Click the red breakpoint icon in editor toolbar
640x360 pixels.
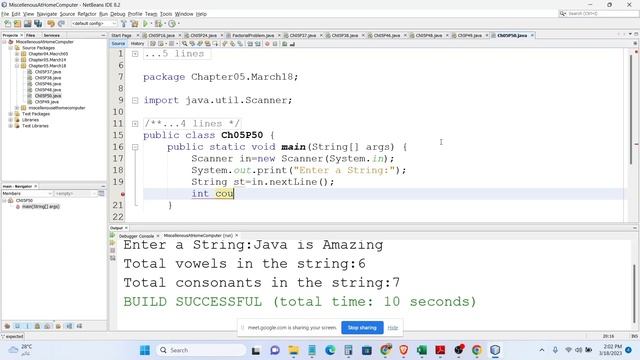pos(267,44)
